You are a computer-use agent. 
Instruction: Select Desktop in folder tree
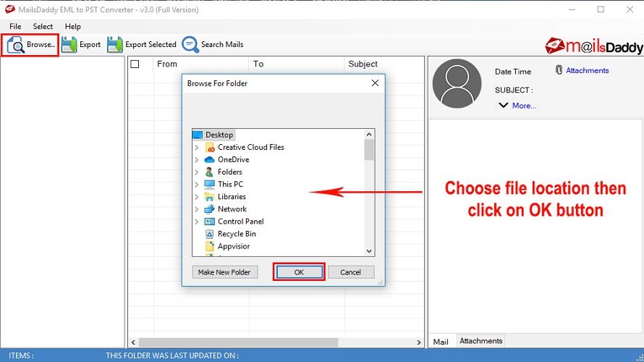[219, 135]
